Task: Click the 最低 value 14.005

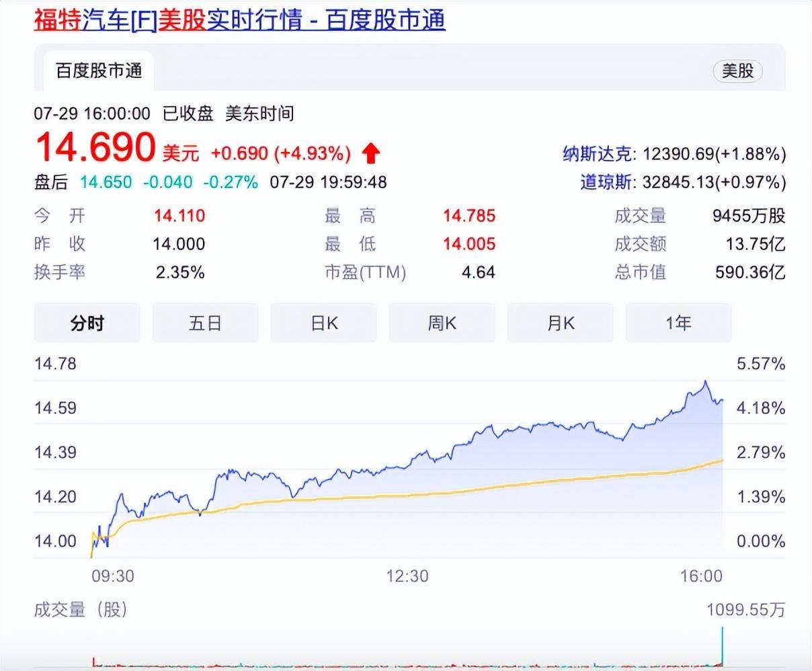Action: pyautogui.click(x=469, y=244)
